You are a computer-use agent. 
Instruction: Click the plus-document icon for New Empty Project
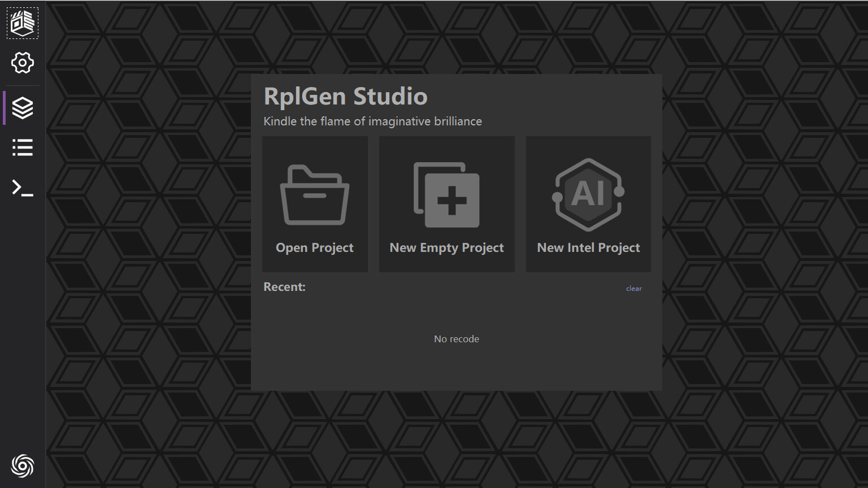pyautogui.click(x=446, y=195)
